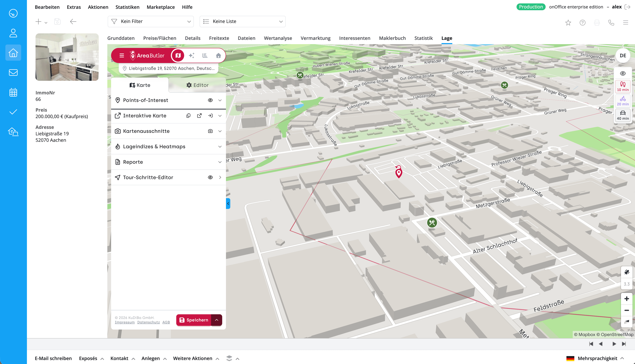The image size is (635, 364).
Task: Switch to the Grunddaten tab
Action: (121, 38)
